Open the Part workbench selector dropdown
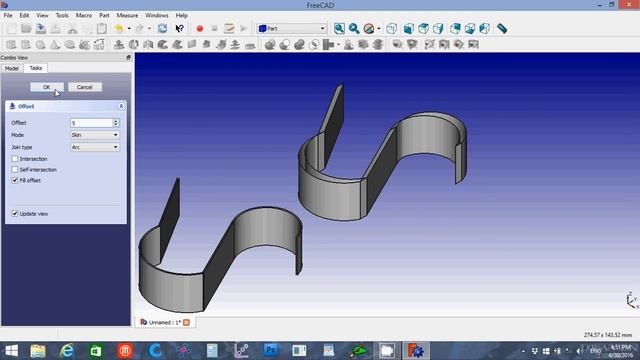This screenshot has height=360, width=640. 291,29
